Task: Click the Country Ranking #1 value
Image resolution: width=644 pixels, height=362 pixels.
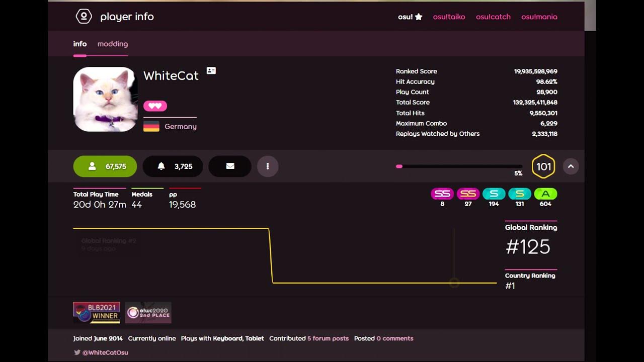Action: coord(510,286)
